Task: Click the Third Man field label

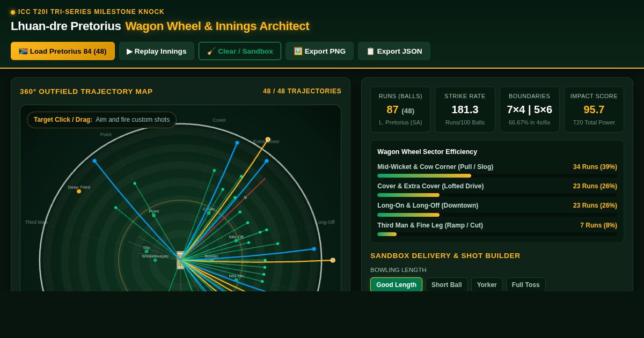Action: click(x=36, y=222)
